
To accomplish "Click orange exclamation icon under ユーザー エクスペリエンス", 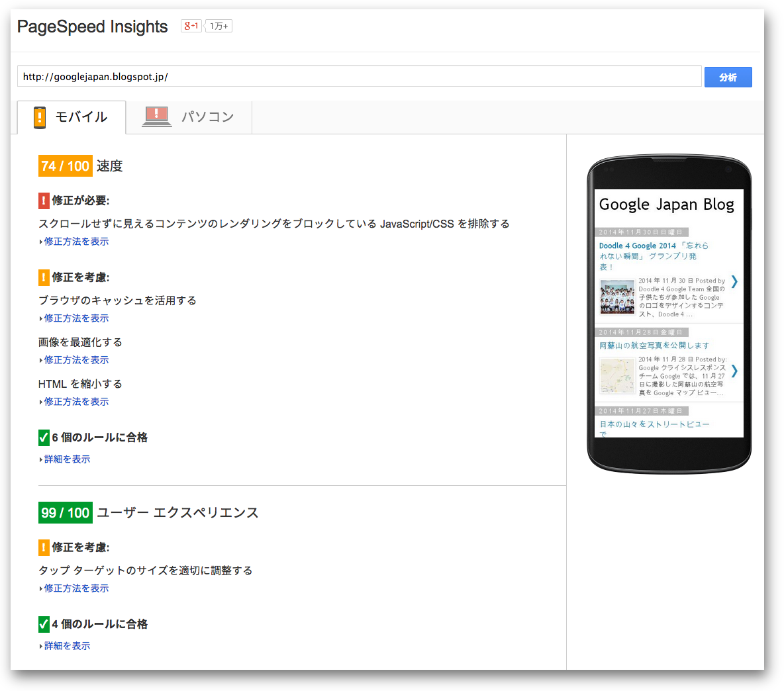I will coord(44,547).
